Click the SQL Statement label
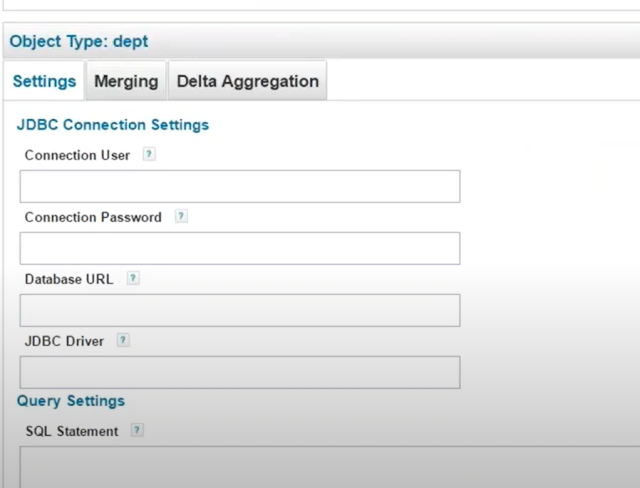This screenshot has width=640, height=488. pyautogui.click(x=72, y=431)
